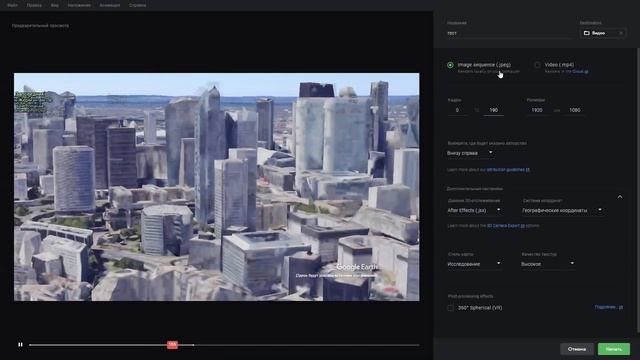Open the Наложения menu
Viewport: 640px width, 360px height.
click(x=79, y=5)
